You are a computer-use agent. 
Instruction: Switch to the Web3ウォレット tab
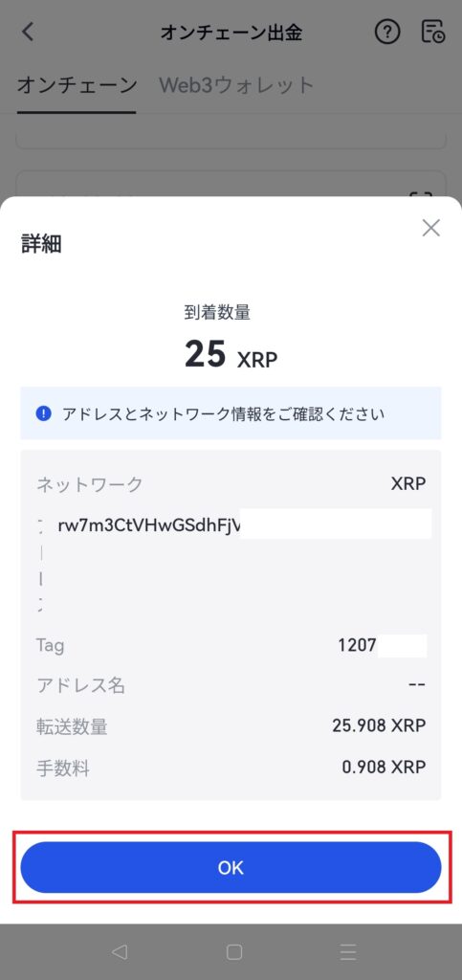(236, 85)
